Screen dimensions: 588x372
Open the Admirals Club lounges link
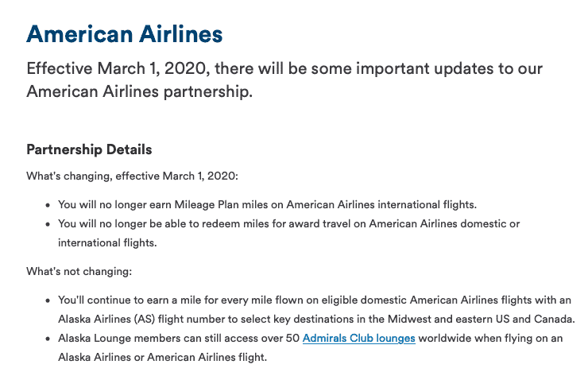pos(359,339)
